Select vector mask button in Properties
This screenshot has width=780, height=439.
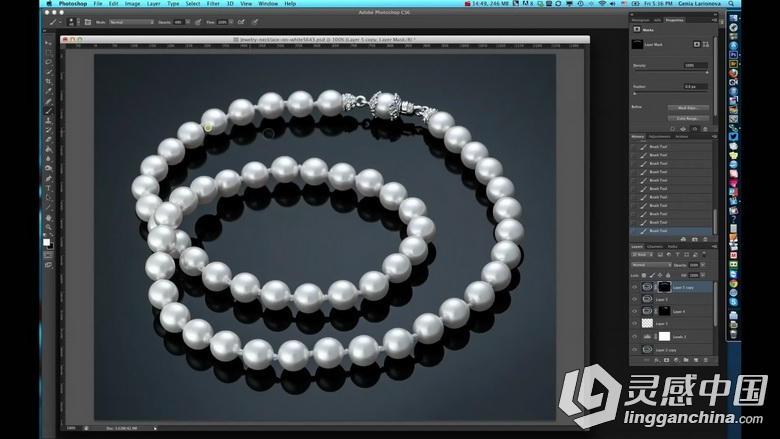pyautogui.click(x=705, y=44)
